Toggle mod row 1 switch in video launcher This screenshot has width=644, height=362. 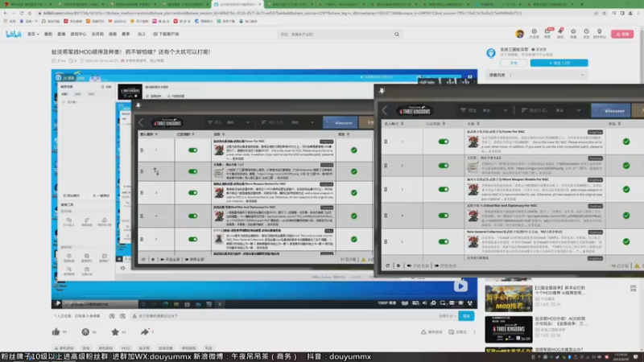point(192,150)
